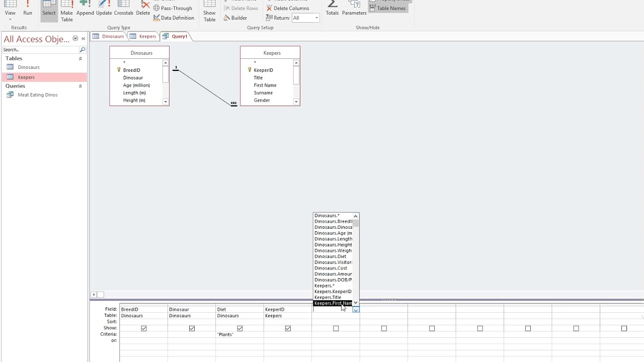
Task: Check Show box in the eighth grid column
Action: click(480, 328)
